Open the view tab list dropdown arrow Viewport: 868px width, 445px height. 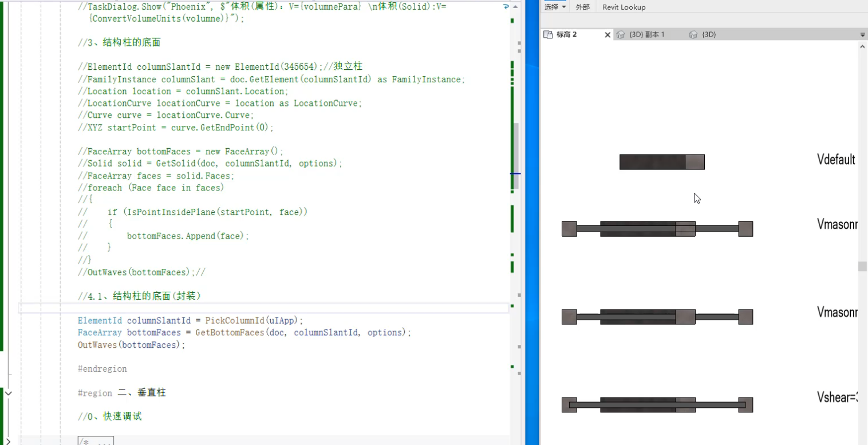[x=862, y=35]
